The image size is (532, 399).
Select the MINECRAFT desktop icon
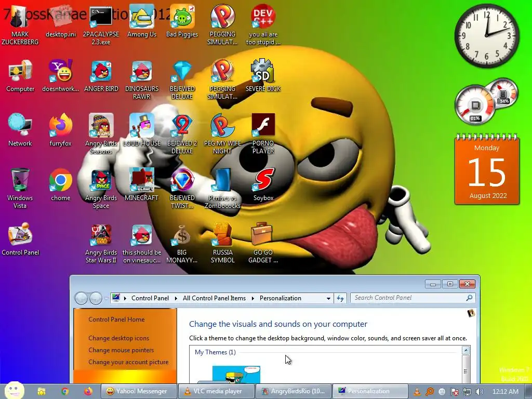click(142, 185)
